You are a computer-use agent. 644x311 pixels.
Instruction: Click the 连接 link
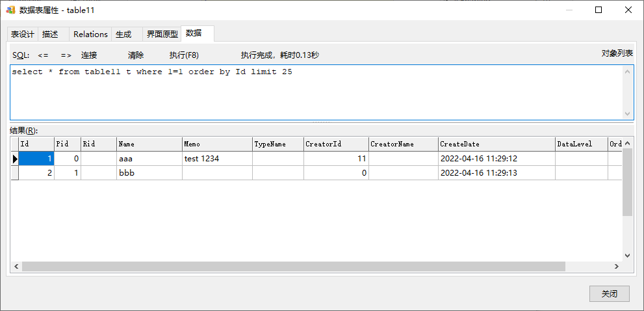[89, 55]
